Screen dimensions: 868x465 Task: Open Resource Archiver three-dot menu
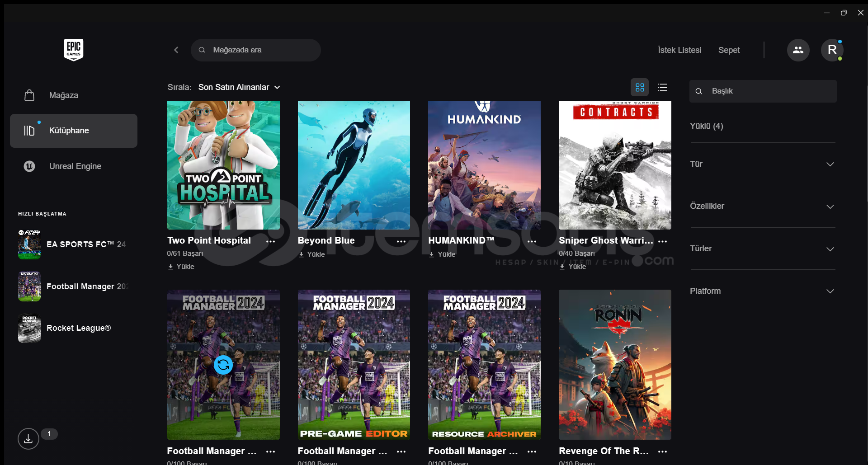click(x=532, y=451)
